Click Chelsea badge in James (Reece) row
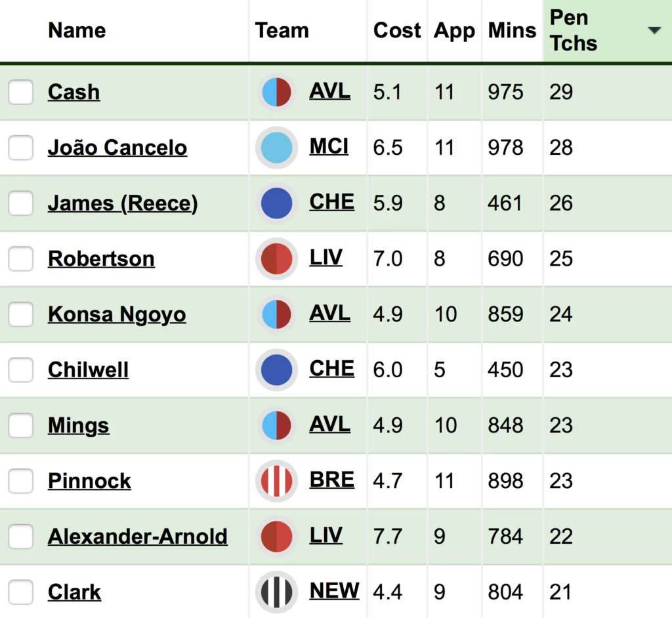 [x=276, y=203]
